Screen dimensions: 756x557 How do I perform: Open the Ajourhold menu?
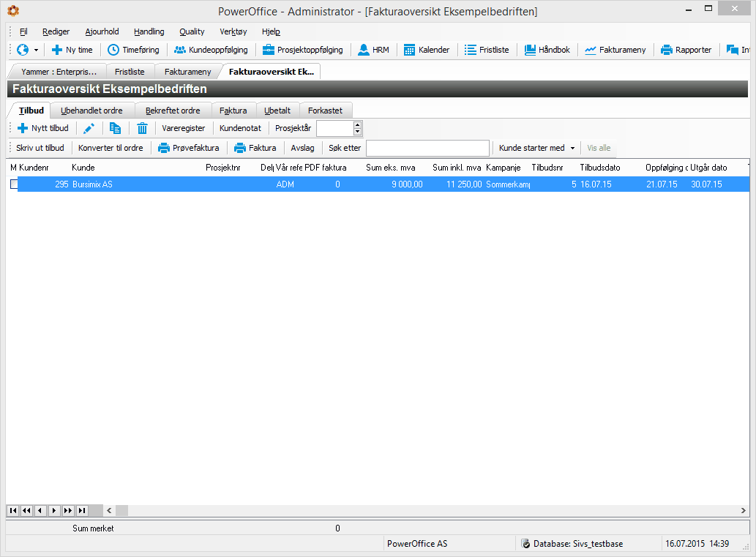tap(102, 31)
